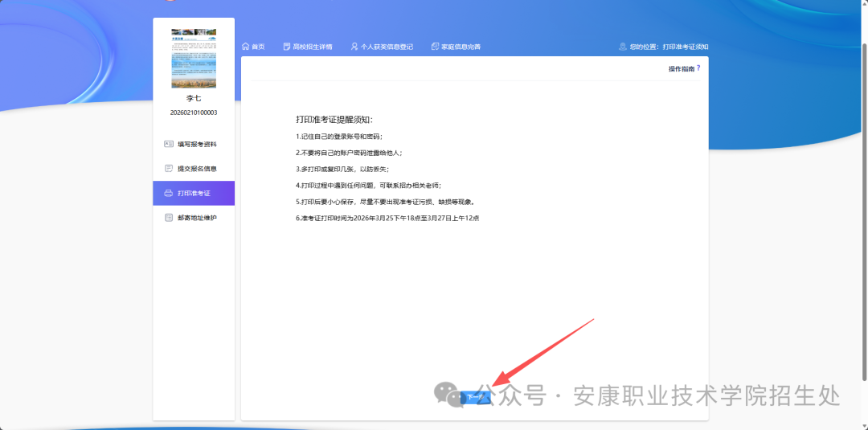Go to the 高校招生详情 tab
The width and height of the screenshot is (868, 430).
313,47
